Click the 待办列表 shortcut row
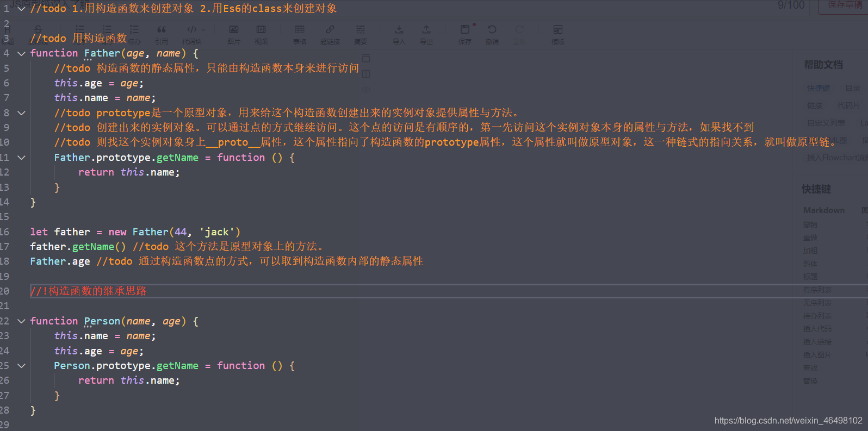Viewport: 868px width, 431px height. pos(817,316)
